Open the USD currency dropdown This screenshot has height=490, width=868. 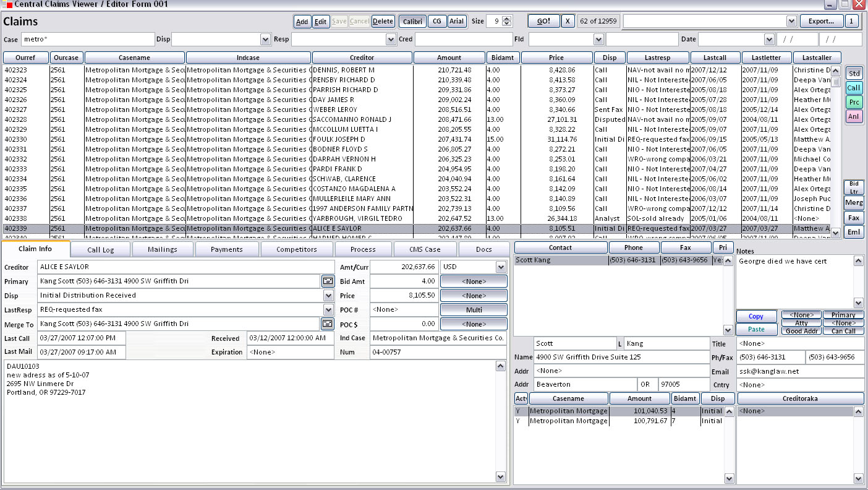[x=501, y=267]
